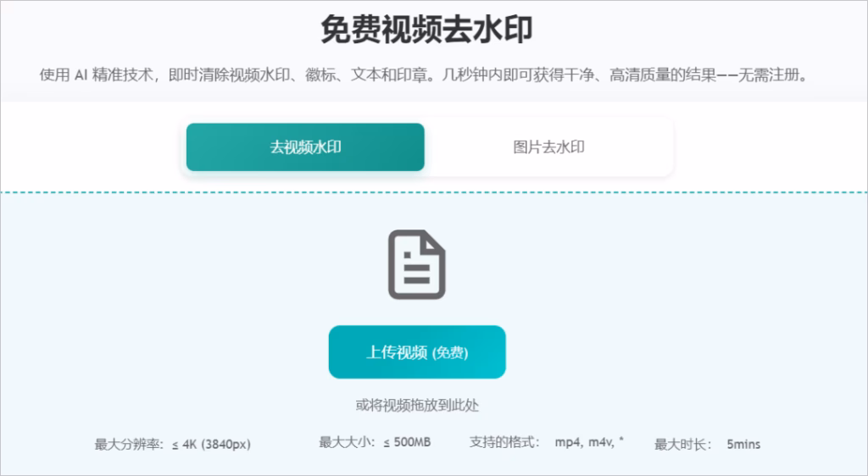Switch to the 图片去水印 tab
Viewport: 868px width, 476px height.
(548, 147)
